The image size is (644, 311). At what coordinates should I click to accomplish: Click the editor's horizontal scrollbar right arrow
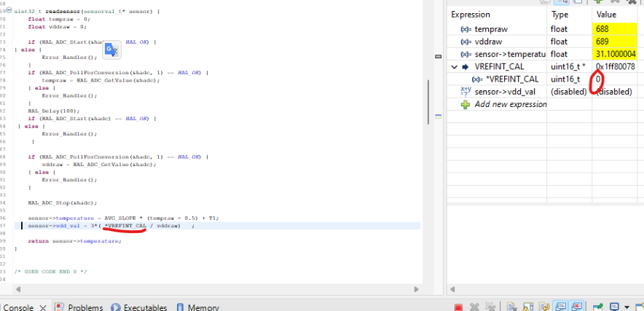tap(416, 289)
